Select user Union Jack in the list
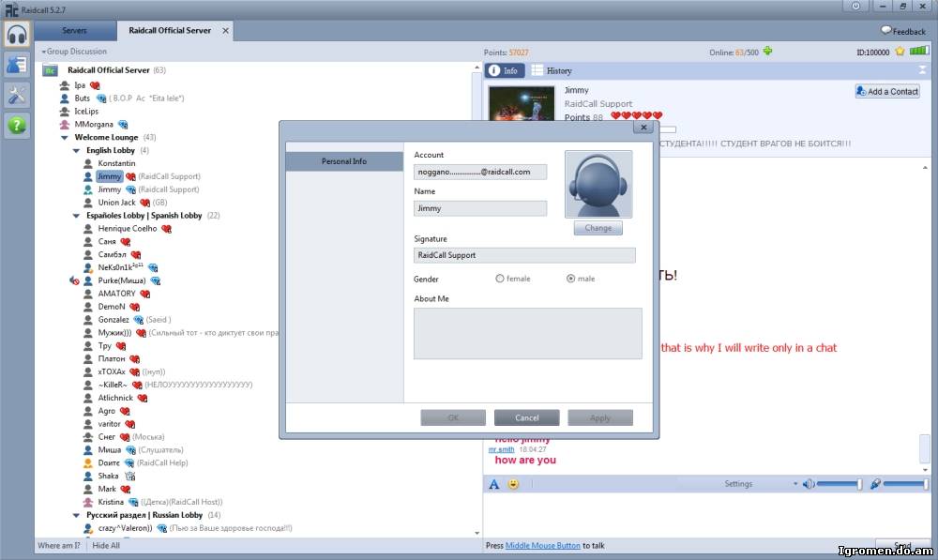938x560 pixels. coord(116,203)
